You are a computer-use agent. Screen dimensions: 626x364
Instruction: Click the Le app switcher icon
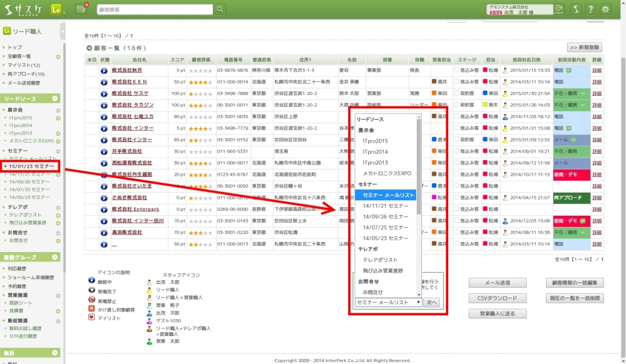(55, 9)
